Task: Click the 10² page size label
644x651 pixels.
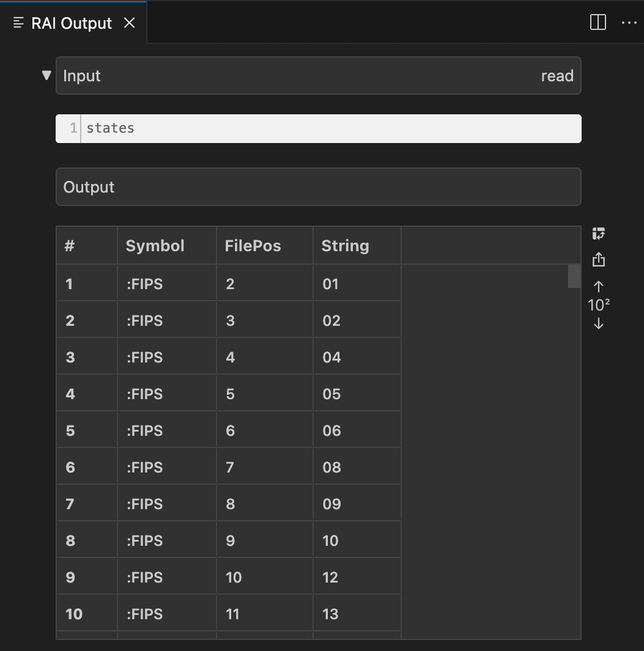Action: (x=598, y=305)
